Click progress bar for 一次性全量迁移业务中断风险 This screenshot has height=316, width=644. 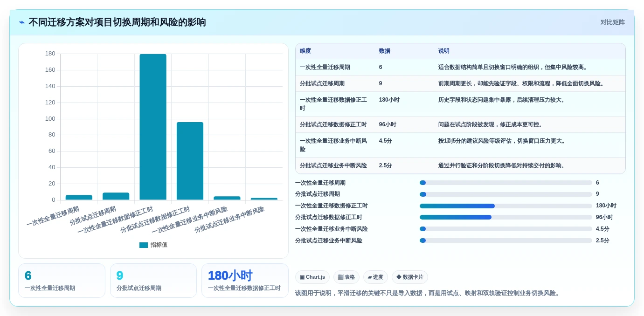click(x=506, y=229)
